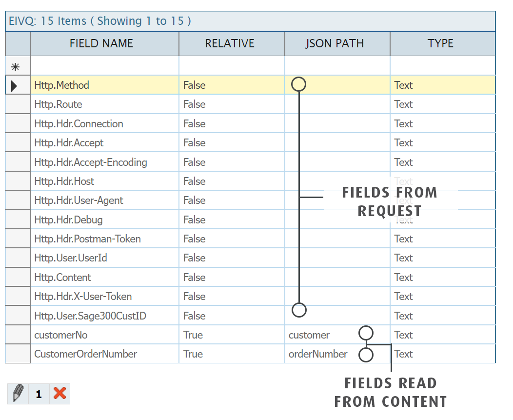Click the empty field name cell in new row
The height and width of the screenshot is (420, 513).
point(104,66)
